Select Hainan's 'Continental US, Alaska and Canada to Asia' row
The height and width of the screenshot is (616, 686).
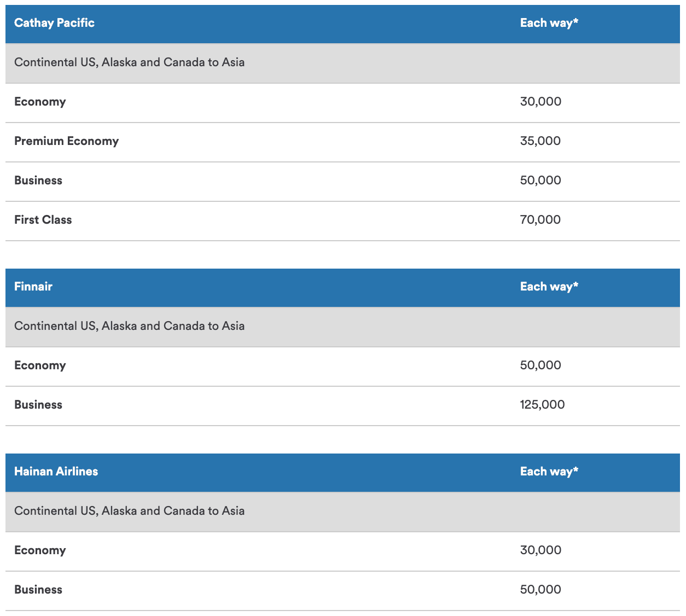pos(129,511)
